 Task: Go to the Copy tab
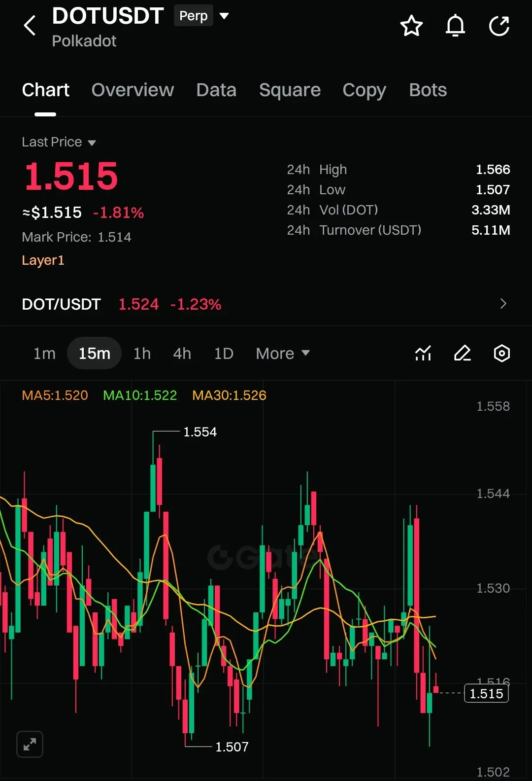pyautogui.click(x=364, y=90)
